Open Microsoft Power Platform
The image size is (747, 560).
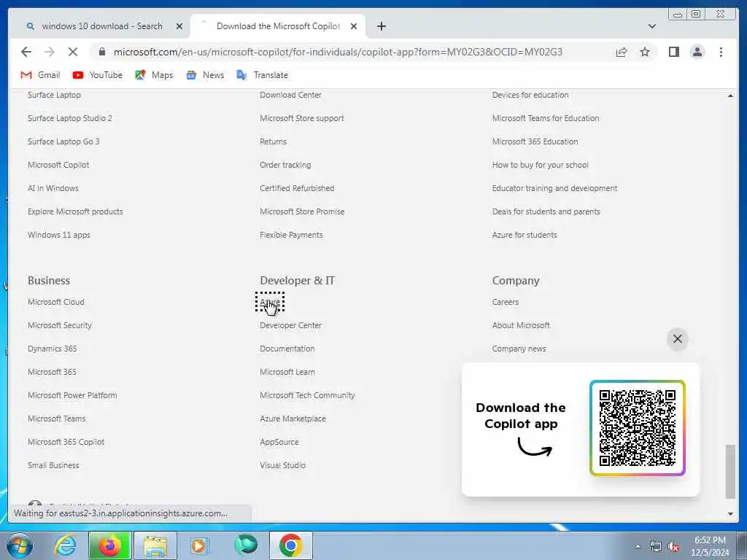(72, 395)
